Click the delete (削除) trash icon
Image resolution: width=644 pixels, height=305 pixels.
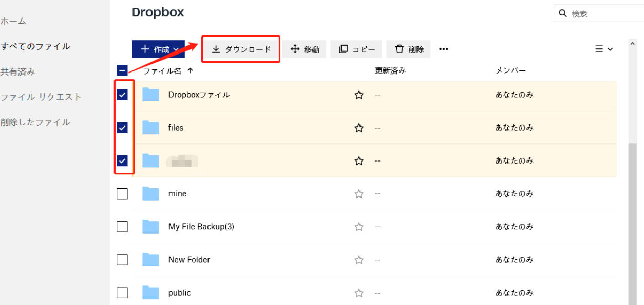[x=400, y=48]
